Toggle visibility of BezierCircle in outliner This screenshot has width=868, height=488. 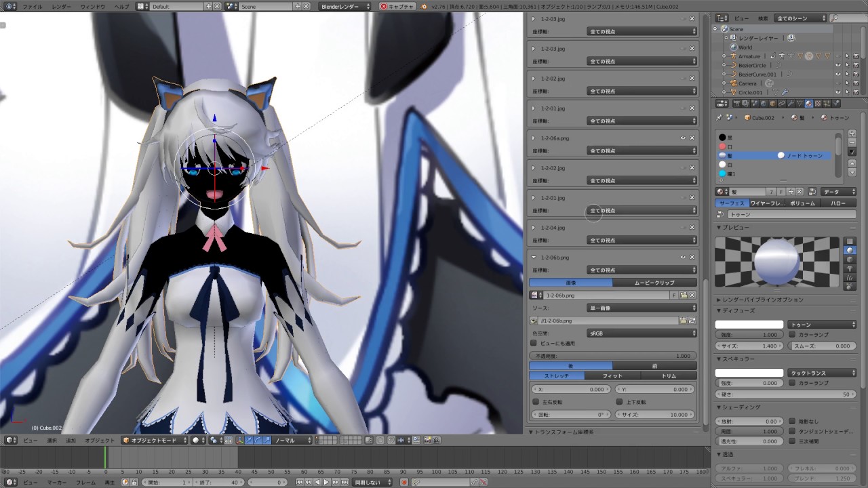tap(838, 65)
